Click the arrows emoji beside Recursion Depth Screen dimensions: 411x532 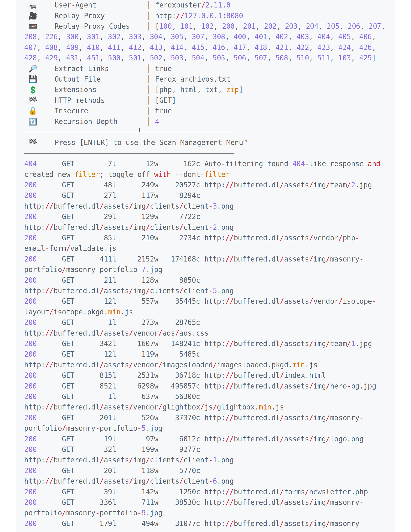33,121
